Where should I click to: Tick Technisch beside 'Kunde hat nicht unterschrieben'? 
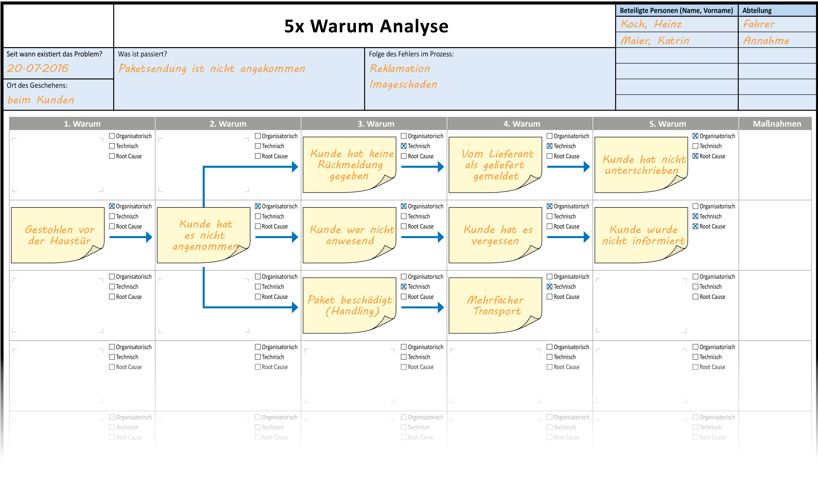pos(695,146)
